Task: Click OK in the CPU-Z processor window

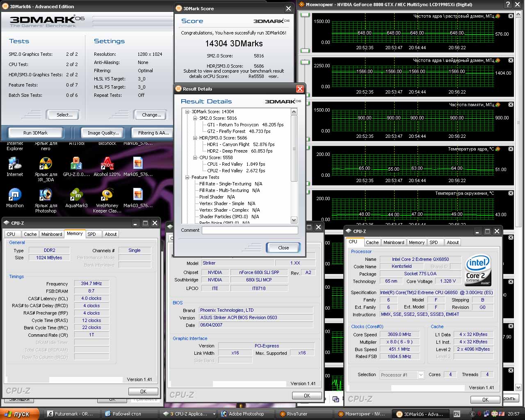Action: click(485, 399)
